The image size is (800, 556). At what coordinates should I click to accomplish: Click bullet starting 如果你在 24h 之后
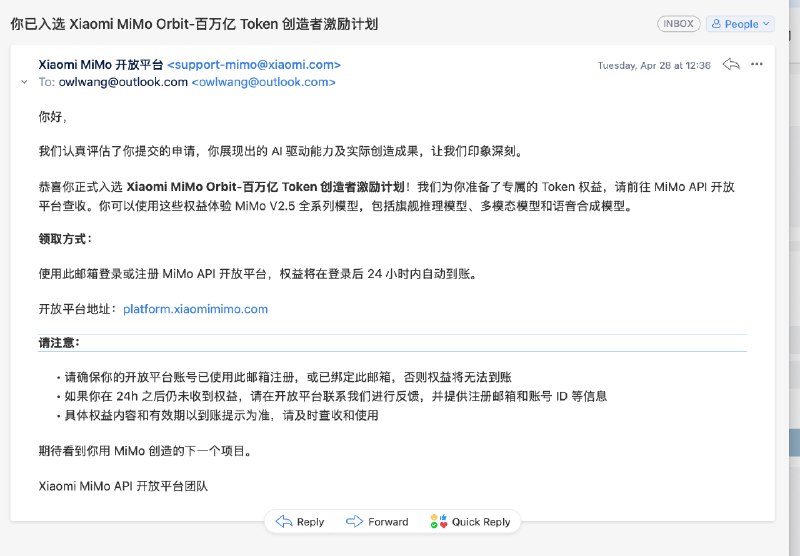[x=336, y=396]
